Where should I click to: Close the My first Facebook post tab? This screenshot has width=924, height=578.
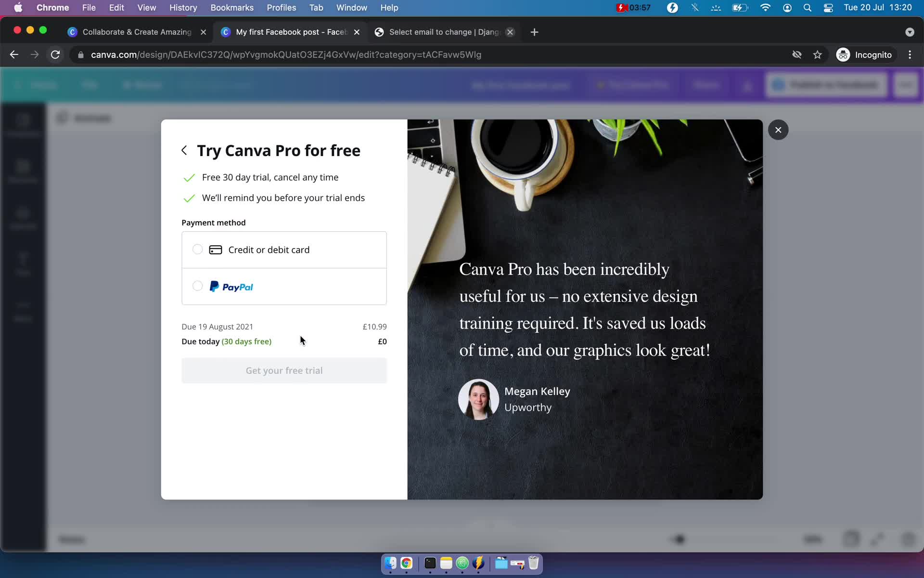click(x=357, y=32)
